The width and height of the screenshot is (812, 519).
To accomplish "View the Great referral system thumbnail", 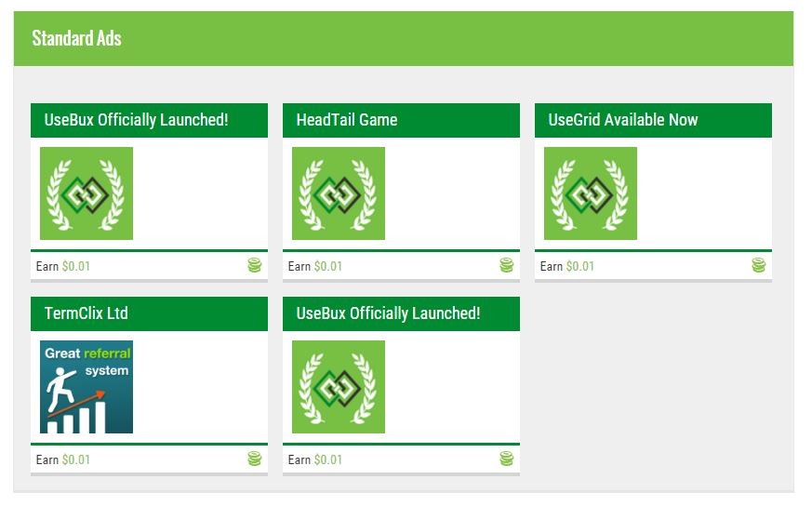I will (87, 387).
